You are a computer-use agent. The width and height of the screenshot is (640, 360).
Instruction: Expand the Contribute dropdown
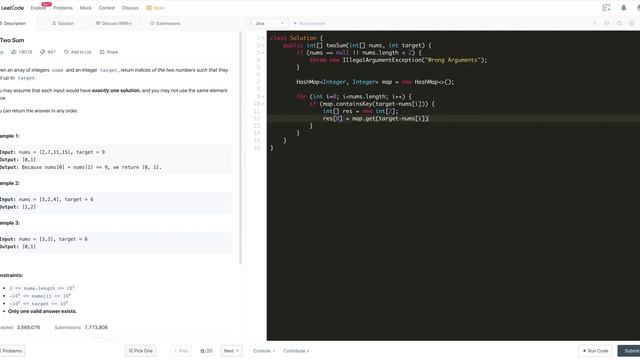(x=296, y=351)
